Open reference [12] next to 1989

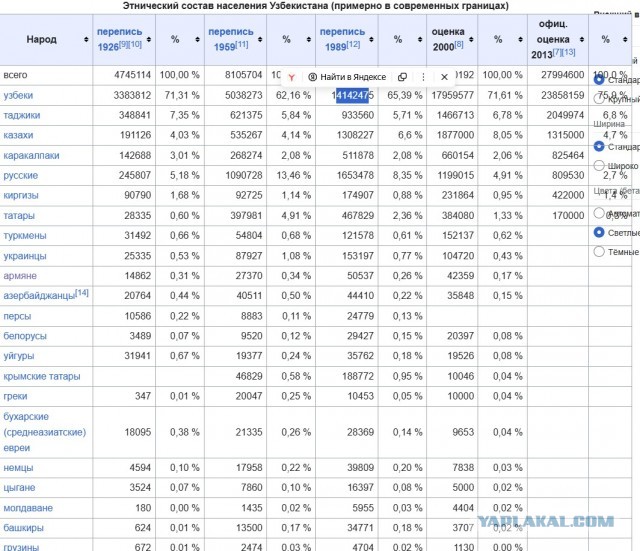(x=353, y=44)
